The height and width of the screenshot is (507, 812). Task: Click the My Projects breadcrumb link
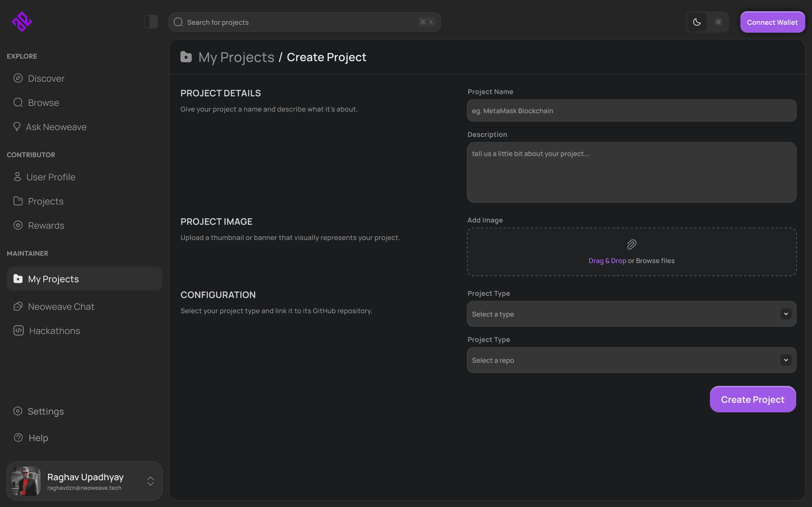pos(236,57)
